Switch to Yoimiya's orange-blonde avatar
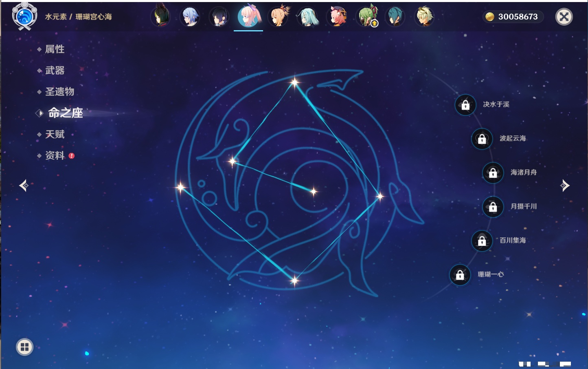The image size is (588, 369). point(278,17)
